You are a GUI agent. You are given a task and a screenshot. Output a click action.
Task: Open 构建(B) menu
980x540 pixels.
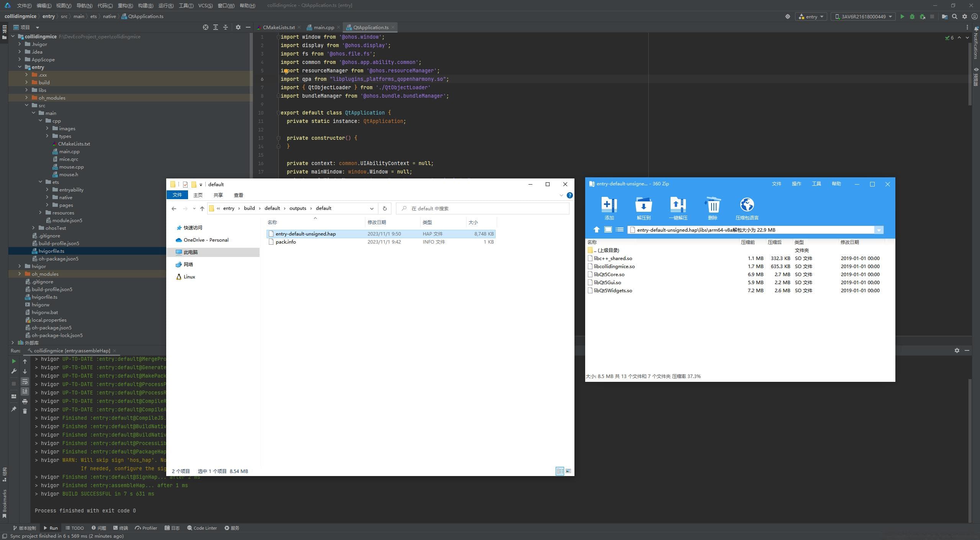[x=146, y=5]
